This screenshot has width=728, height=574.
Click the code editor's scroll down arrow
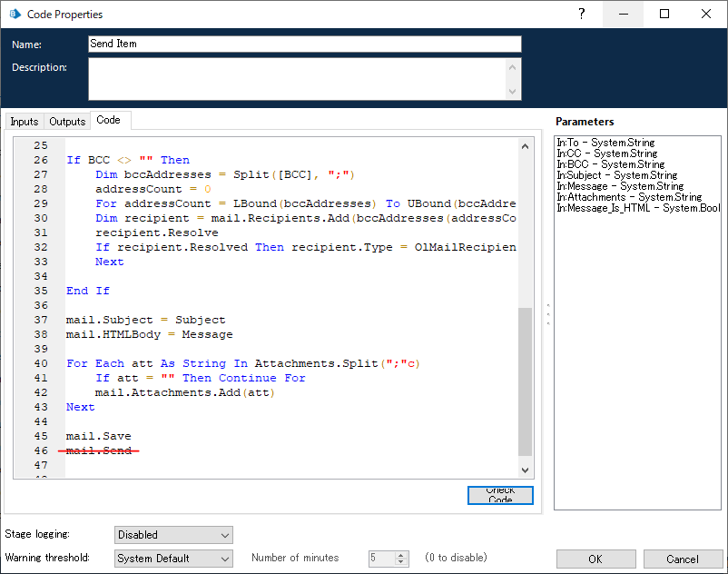(x=525, y=470)
